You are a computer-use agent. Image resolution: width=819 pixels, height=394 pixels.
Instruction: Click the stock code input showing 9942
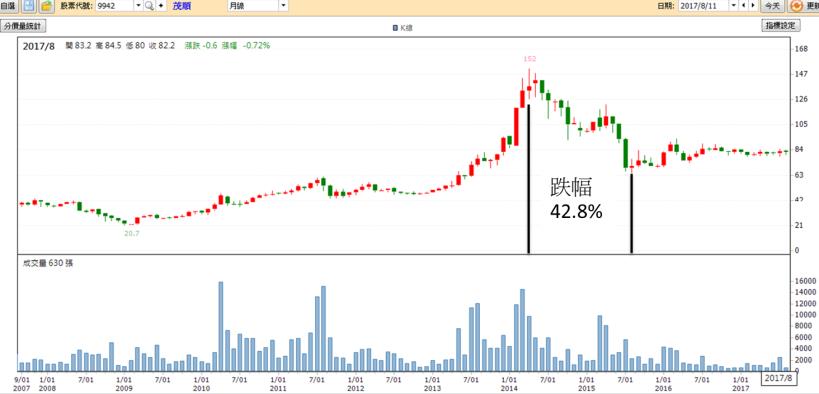pos(115,6)
